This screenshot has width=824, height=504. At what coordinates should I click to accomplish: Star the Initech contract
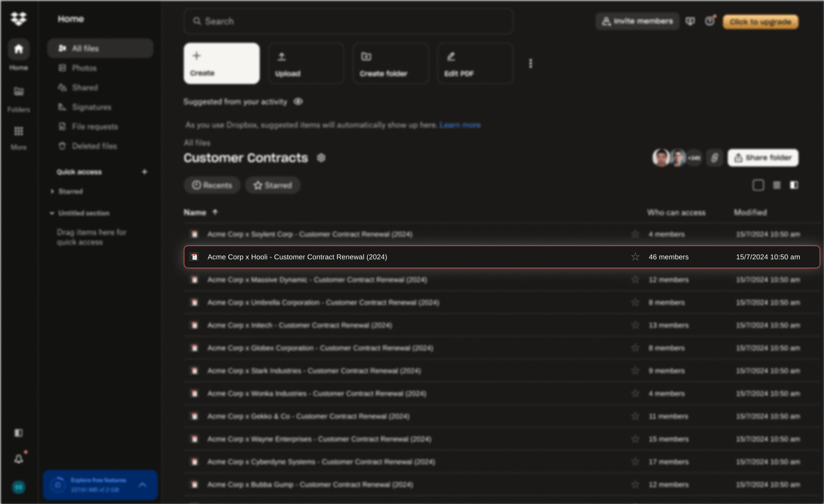pyautogui.click(x=635, y=325)
